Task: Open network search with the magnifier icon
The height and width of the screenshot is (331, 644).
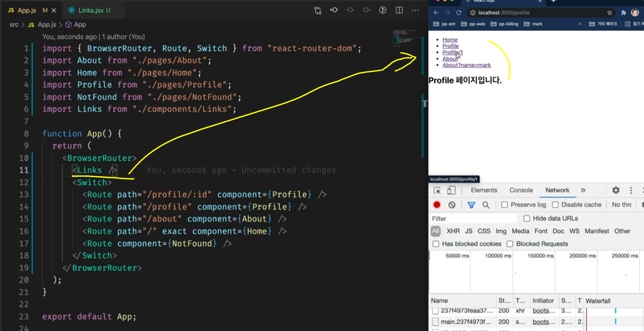Action: click(x=486, y=205)
